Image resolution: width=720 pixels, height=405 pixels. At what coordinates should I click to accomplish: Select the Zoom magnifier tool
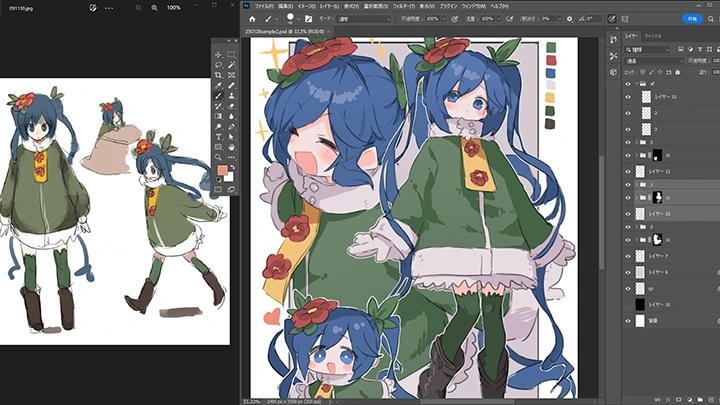219,158
